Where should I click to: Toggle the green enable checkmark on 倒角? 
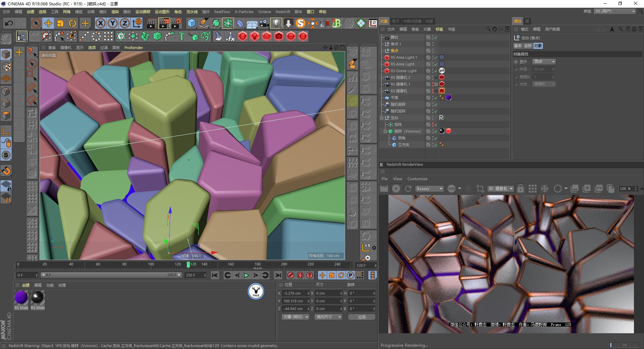(x=435, y=138)
